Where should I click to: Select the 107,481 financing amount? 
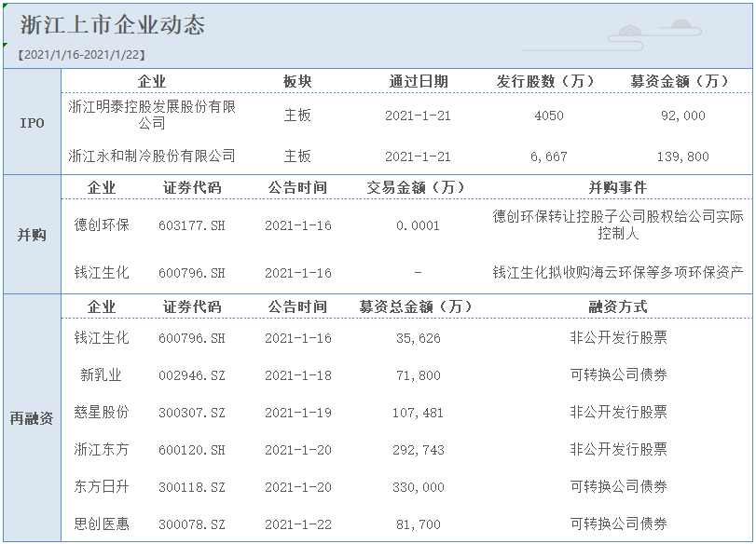(418, 413)
